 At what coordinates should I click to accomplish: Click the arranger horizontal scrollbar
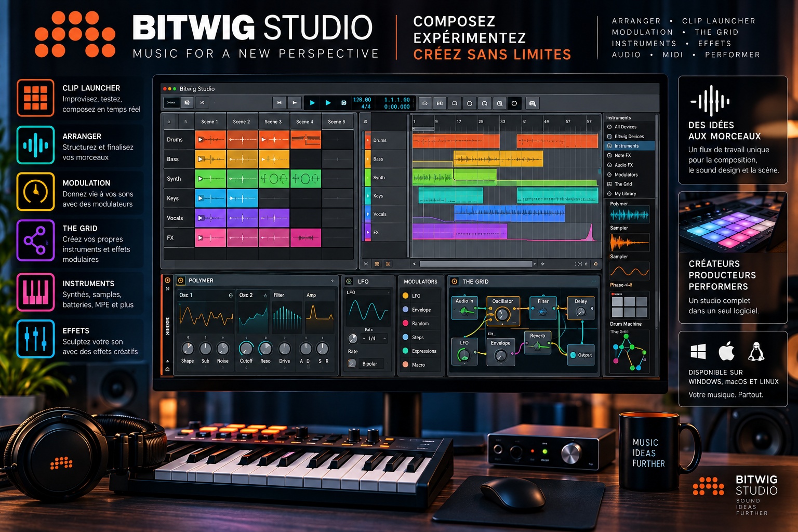pos(476,264)
